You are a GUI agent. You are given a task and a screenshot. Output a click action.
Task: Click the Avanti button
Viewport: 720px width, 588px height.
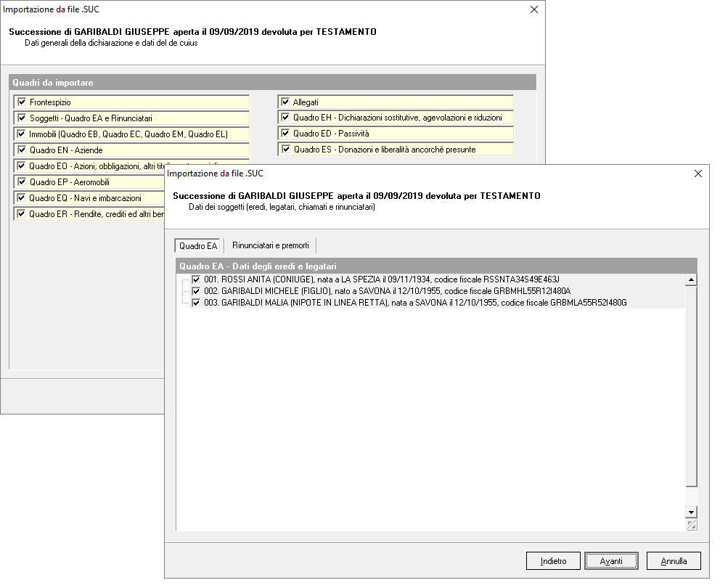click(611, 561)
